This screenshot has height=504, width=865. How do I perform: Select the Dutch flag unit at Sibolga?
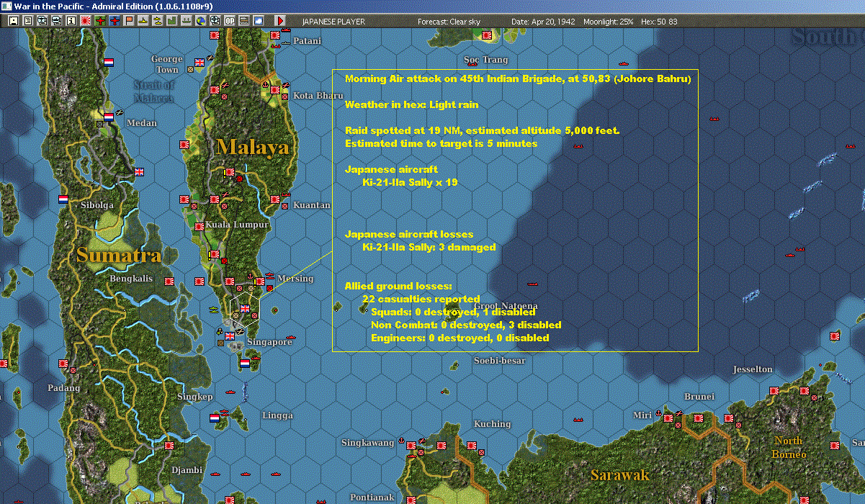(63, 199)
